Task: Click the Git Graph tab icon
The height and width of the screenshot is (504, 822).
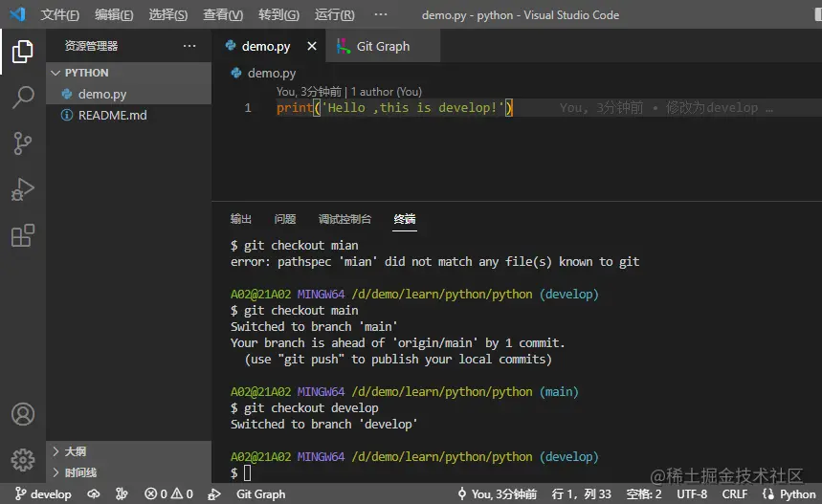Action: coord(344,46)
